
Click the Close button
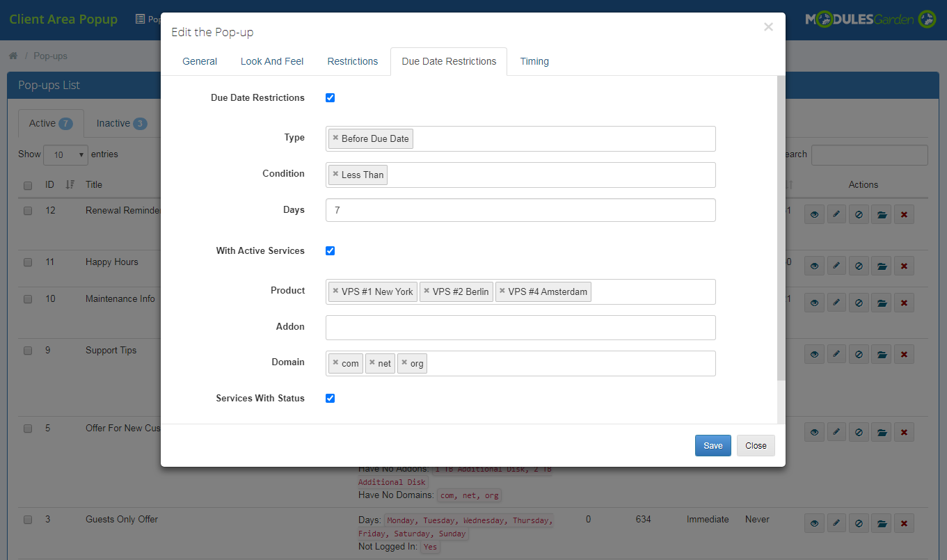click(756, 445)
